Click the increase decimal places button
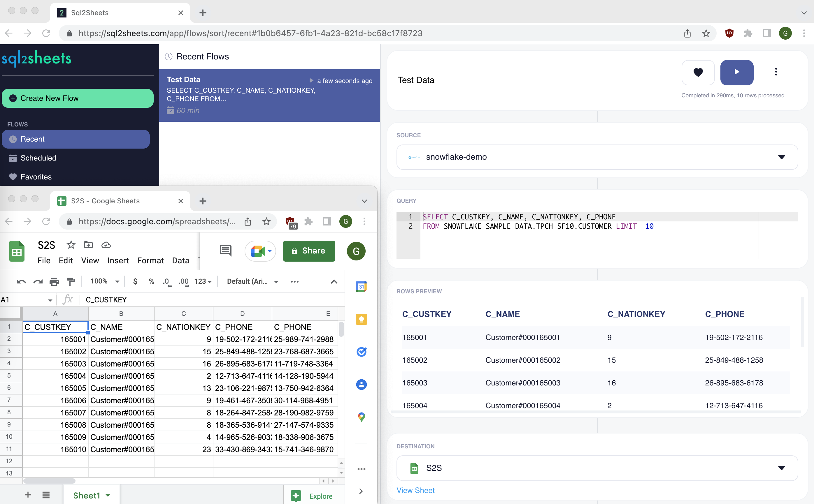Image resolution: width=814 pixels, height=504 pixels. tap(184, 282)
